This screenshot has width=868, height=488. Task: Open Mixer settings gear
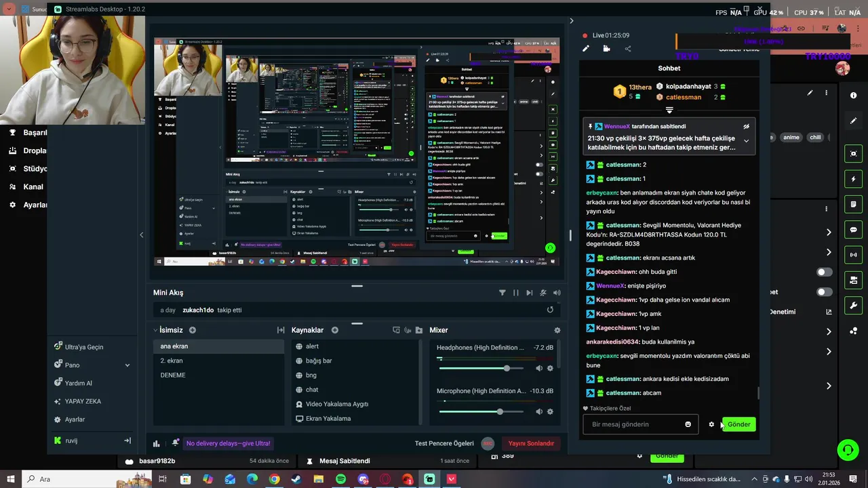click(557, 330)
